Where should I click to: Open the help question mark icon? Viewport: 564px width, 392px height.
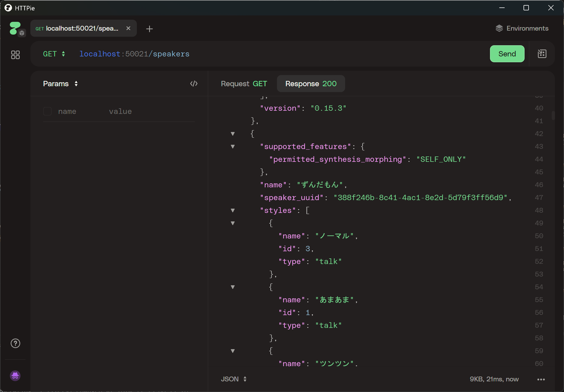(15, 343)
